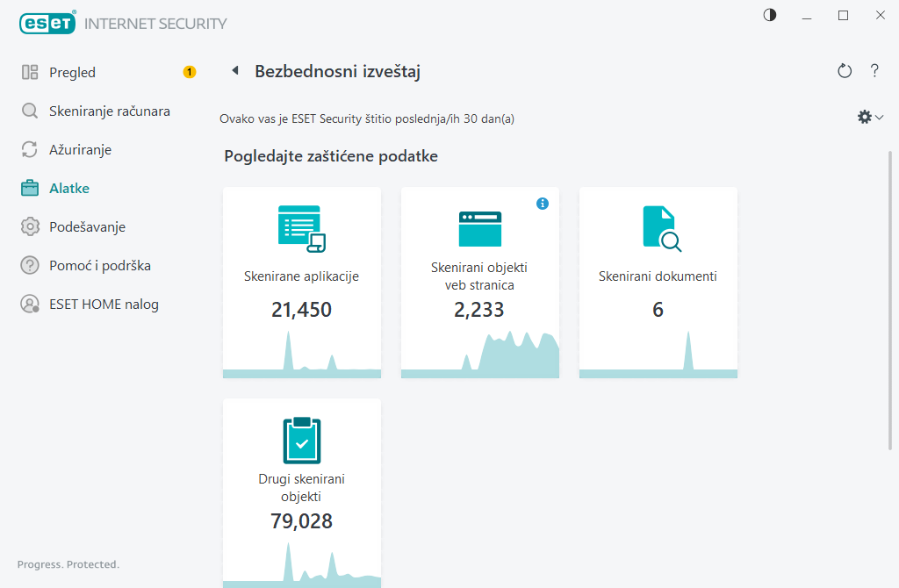The height and width of the screenshot is (588, 899).
Task: Click the INTERNET SECURITY product title
Action: tap(155, 24)
